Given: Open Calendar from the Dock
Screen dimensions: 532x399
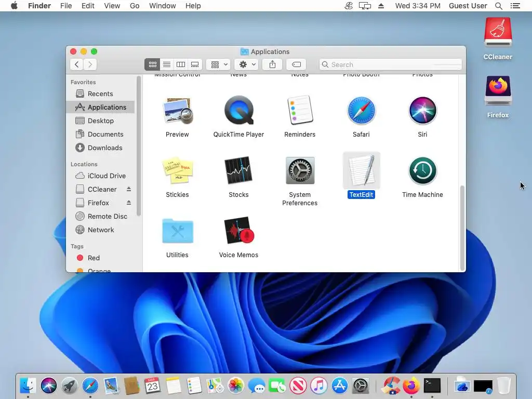Looking at the screenshot, I should [152, 386].
